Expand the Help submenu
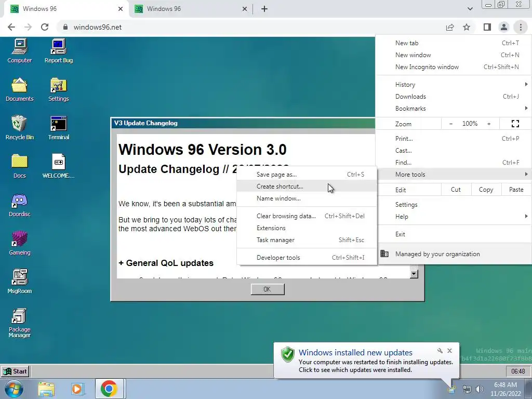 pos(454,217)
